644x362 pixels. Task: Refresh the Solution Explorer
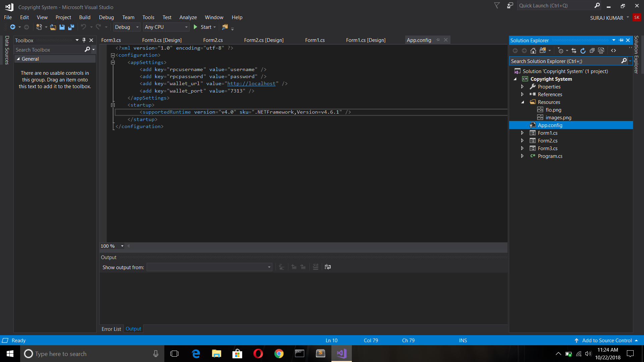coord(583,50)
